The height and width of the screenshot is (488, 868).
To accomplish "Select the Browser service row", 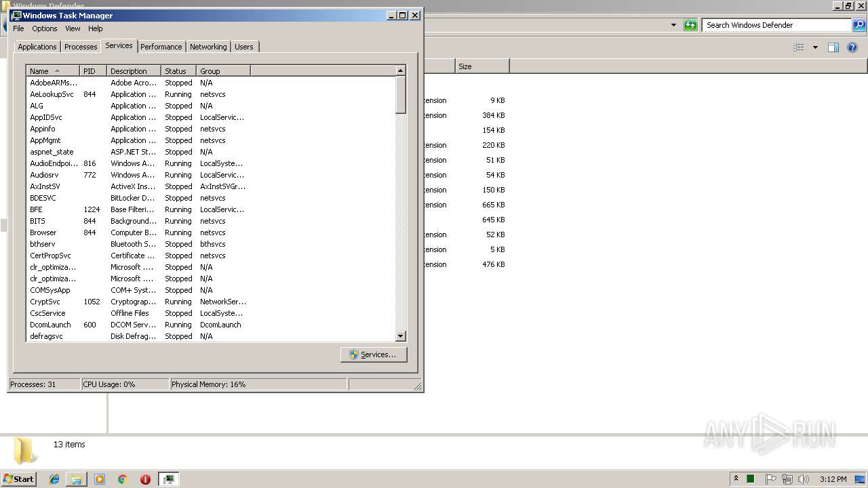I will pyautogui.click(x=210, y=232).
